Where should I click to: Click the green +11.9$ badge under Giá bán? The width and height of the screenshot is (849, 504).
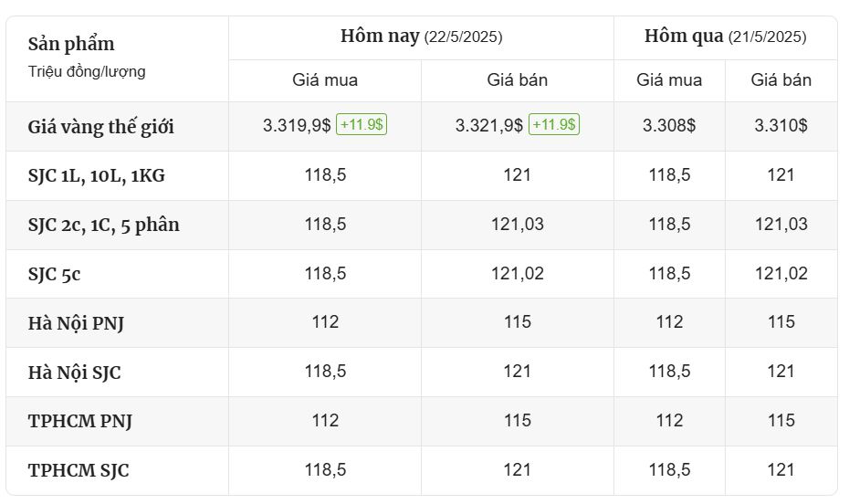(x=553, y=124)
